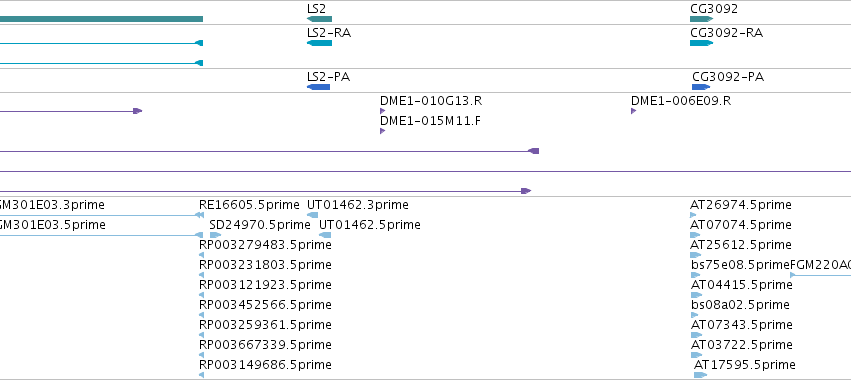Click the AT17595.5prime EST glyph

click(700, 375)
